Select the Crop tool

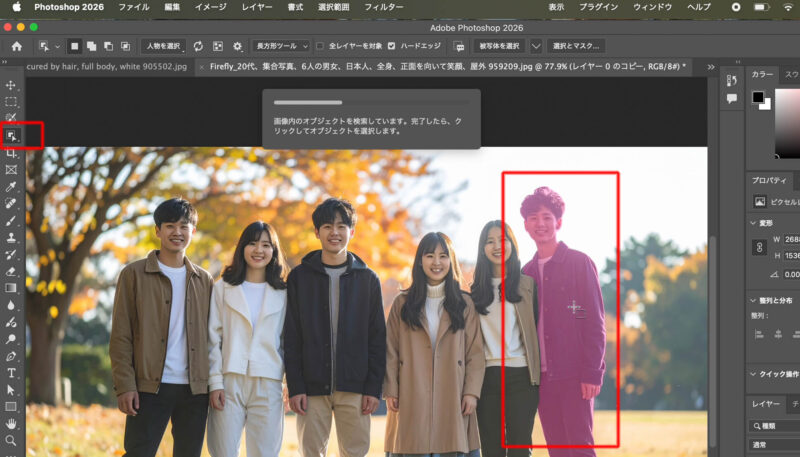[11, 153]
